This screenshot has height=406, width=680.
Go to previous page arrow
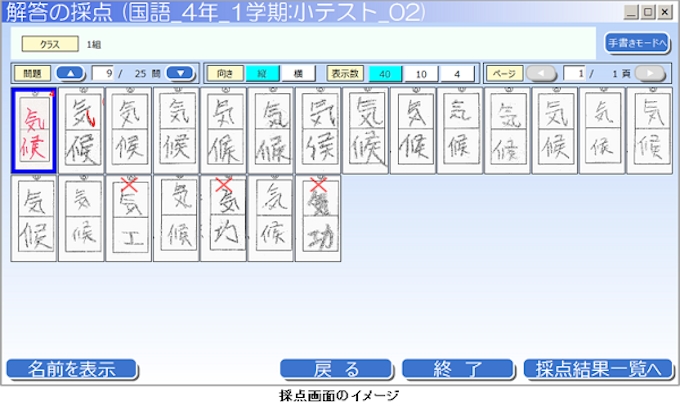pyautogui.click(x=541, y=73)
